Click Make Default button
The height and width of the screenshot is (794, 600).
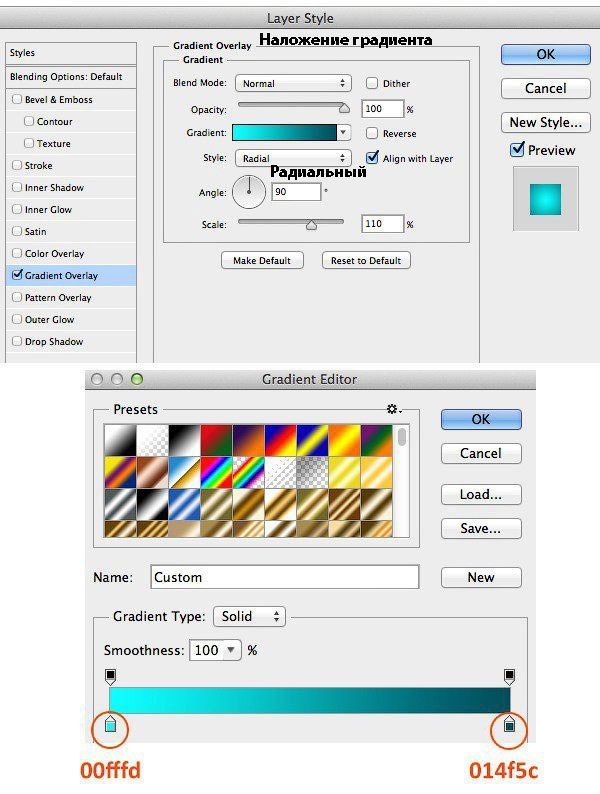pos(262,260)
